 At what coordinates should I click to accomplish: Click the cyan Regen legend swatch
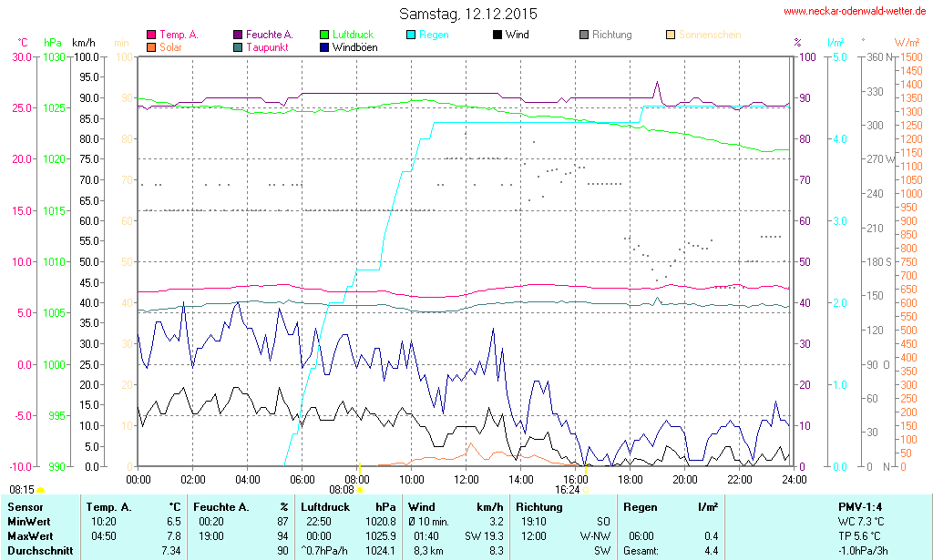(x=411, y=36)
